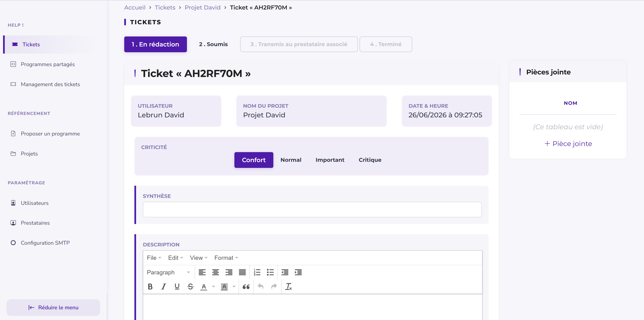Click the Prestataires contact icon
The width and height of the screenshot is (644, 320).
click(x=13, y=223)
